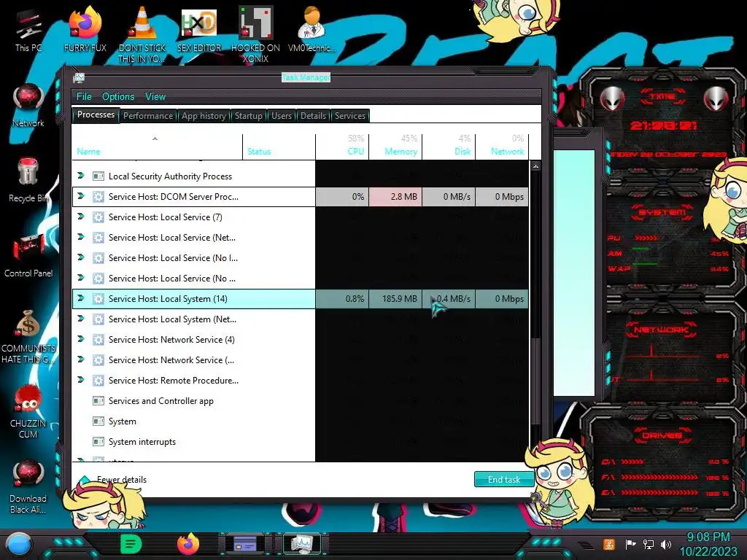747x560 pixels.
Task: Open the View menu
Action: click(x=155, y=97)
